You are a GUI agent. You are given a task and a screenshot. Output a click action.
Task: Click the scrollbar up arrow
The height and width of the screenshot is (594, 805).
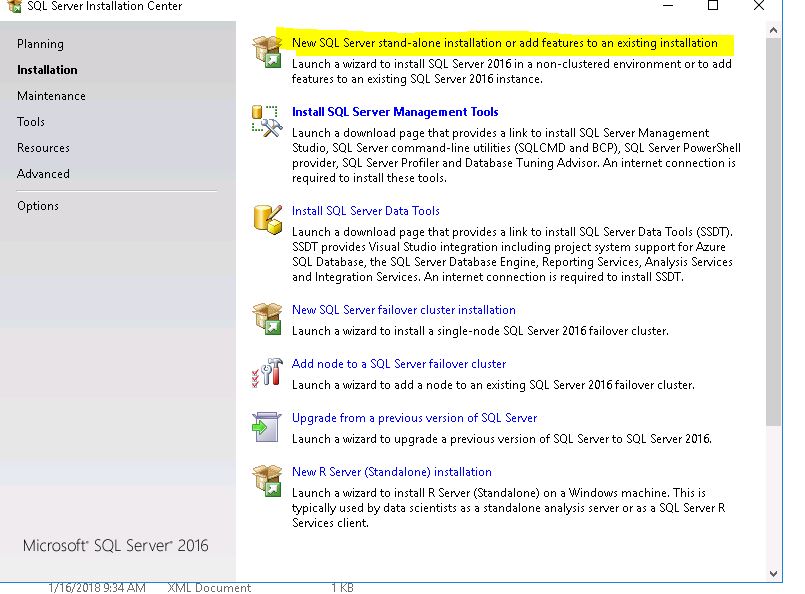774,30
